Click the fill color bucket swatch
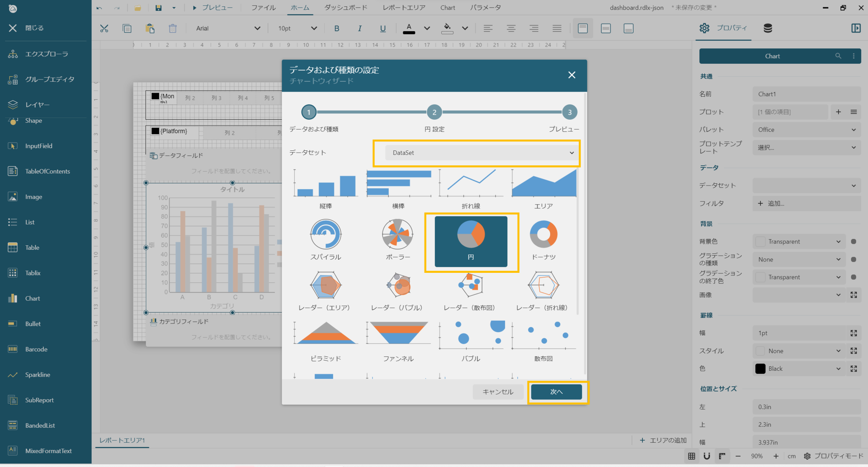868x467 pixels. pyautogui.click(x=447, y=28)
